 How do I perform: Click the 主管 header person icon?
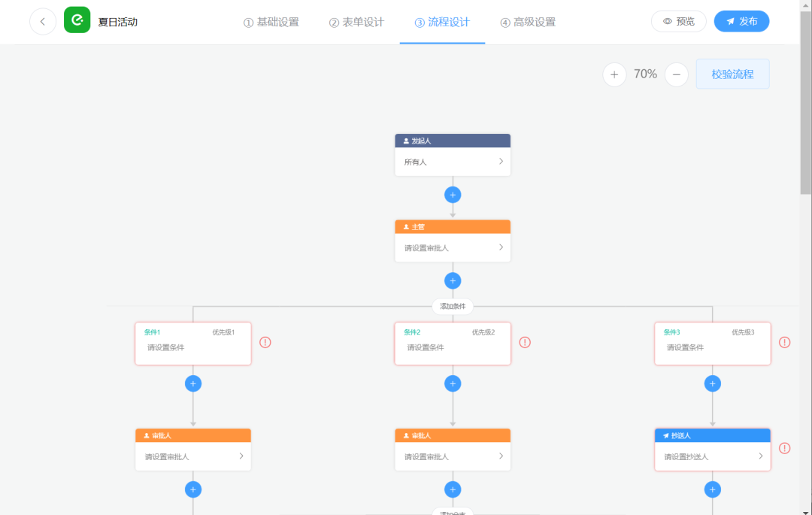406,227
